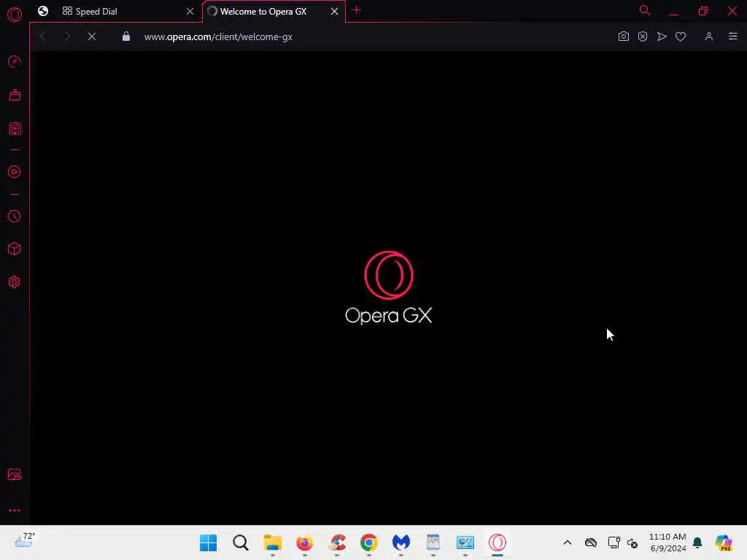Go back to previous page
The width and height of the screenshot is (747, 560).
pos(43,36)
